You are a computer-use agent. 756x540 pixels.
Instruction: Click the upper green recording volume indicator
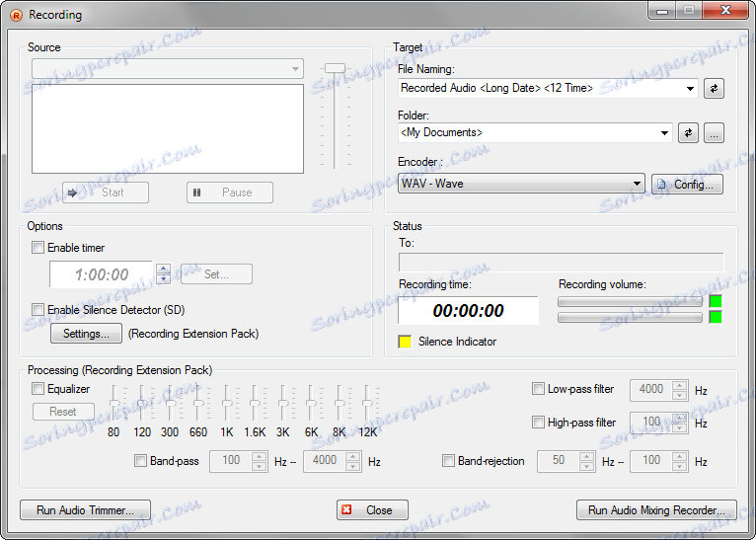point(716,302)
